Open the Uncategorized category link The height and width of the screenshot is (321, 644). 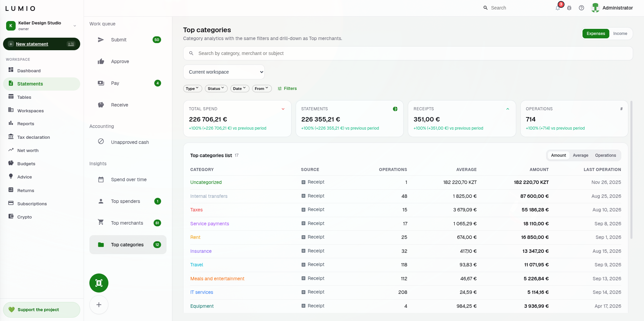[x=206, y=182]
